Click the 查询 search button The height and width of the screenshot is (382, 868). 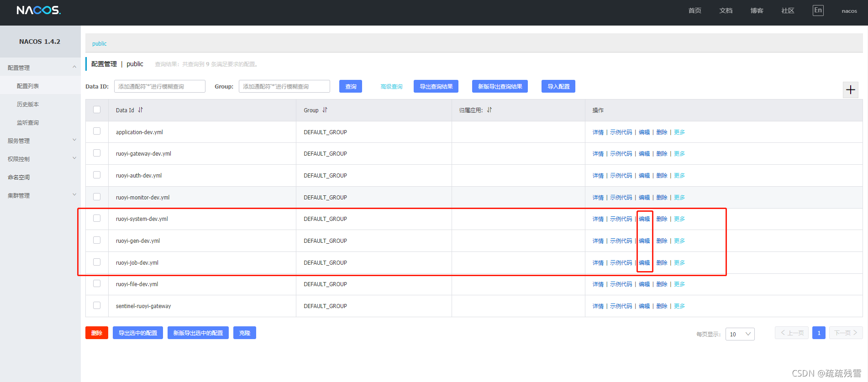351,86
